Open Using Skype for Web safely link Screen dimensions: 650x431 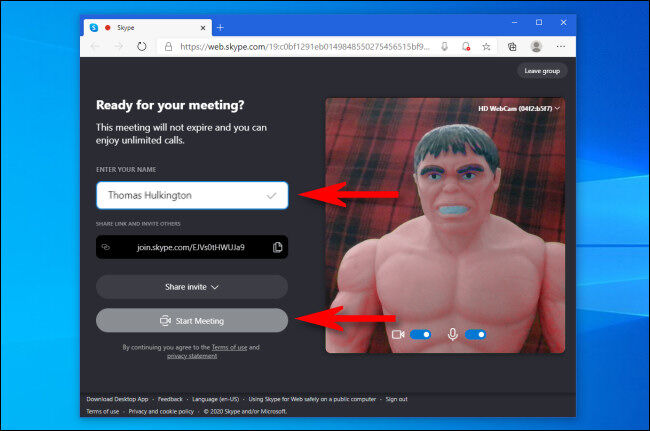click(312, 399)
